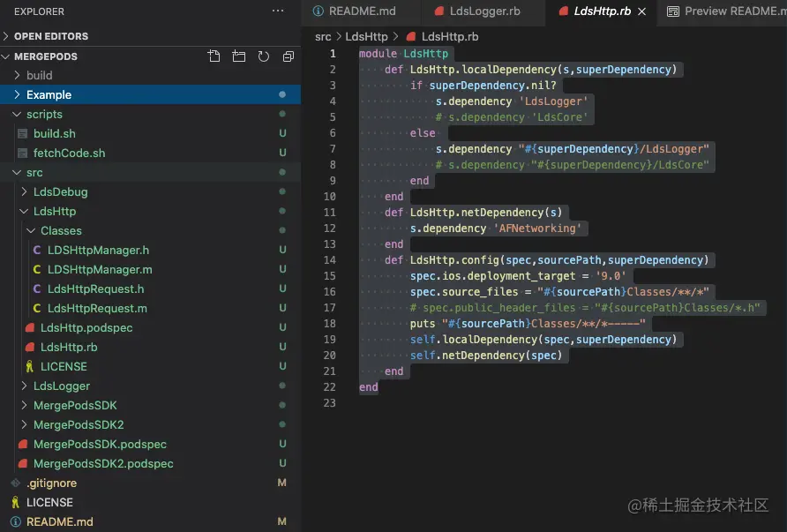The width and height of the screenshot is (787, 532).
Task: Click the Ruby icon on LdsLogger.rb tab
Action: 439,11
